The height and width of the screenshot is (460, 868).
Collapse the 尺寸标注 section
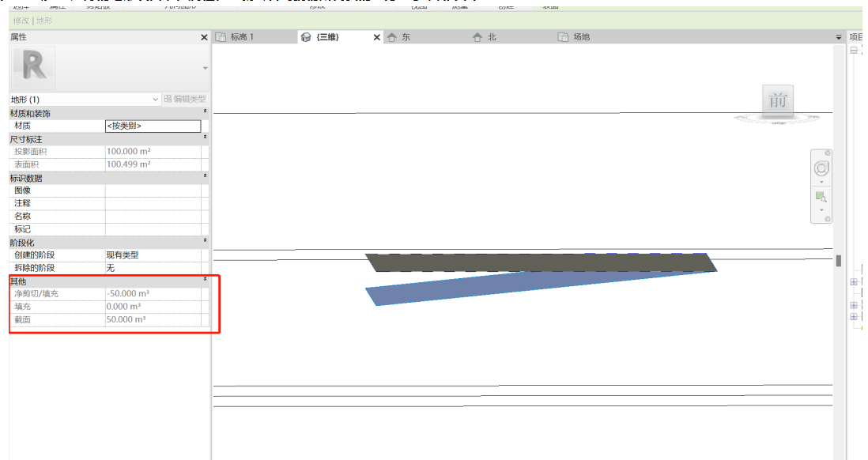[205, 138]
